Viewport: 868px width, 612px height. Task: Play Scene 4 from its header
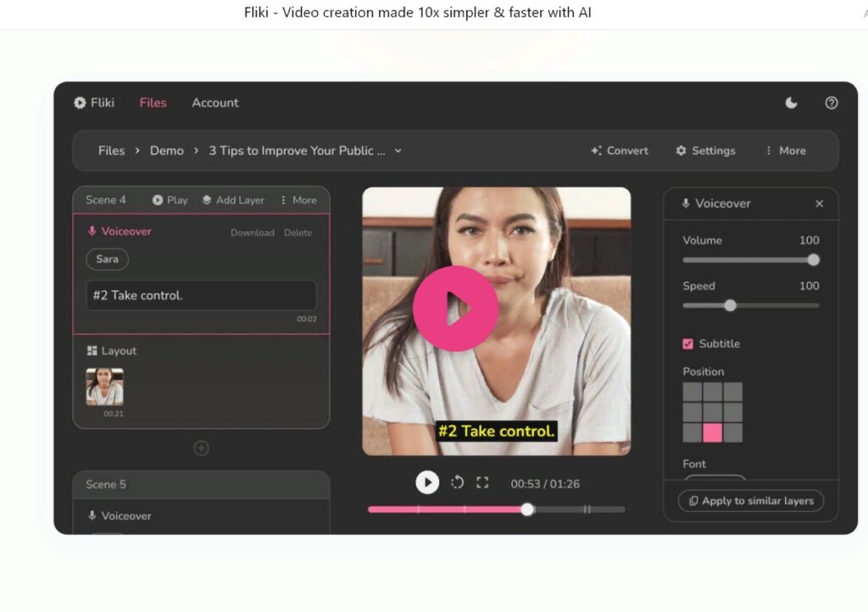point(170,200)
